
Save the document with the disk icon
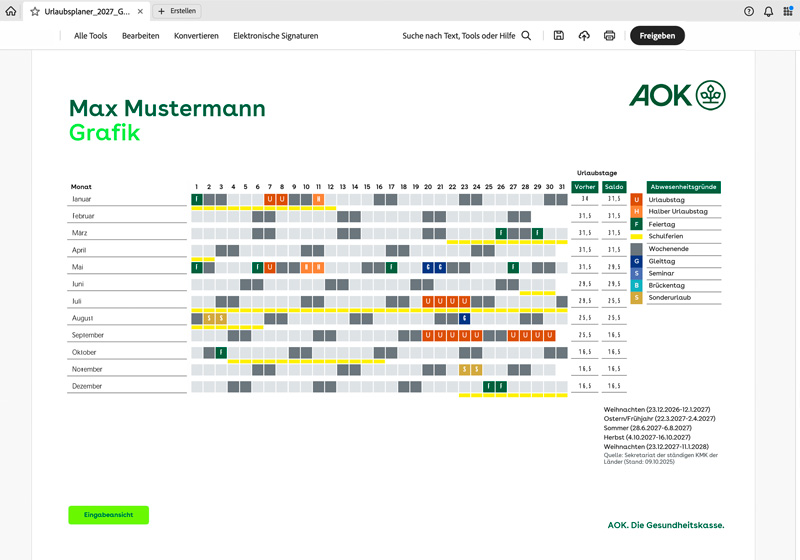559,35
